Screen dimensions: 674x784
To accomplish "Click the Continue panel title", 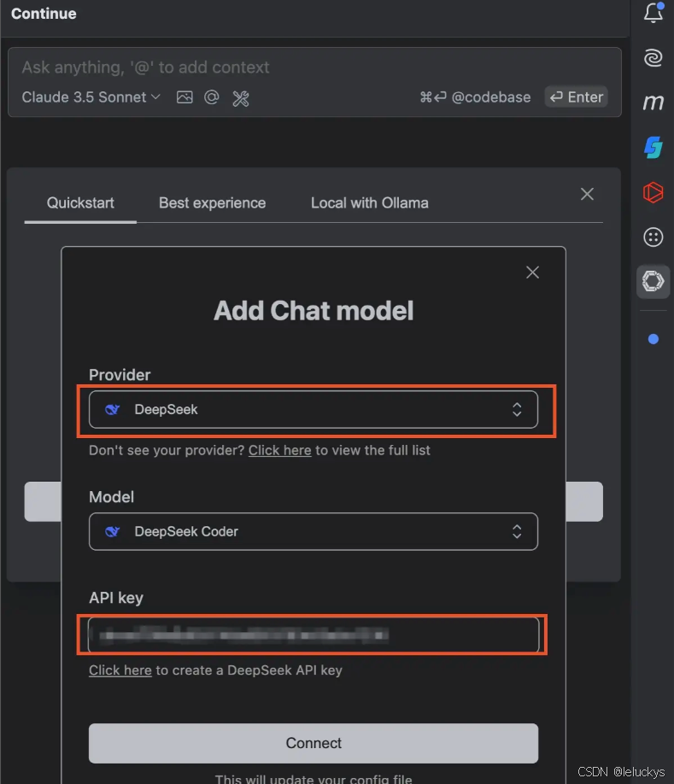I will [44, 14].
